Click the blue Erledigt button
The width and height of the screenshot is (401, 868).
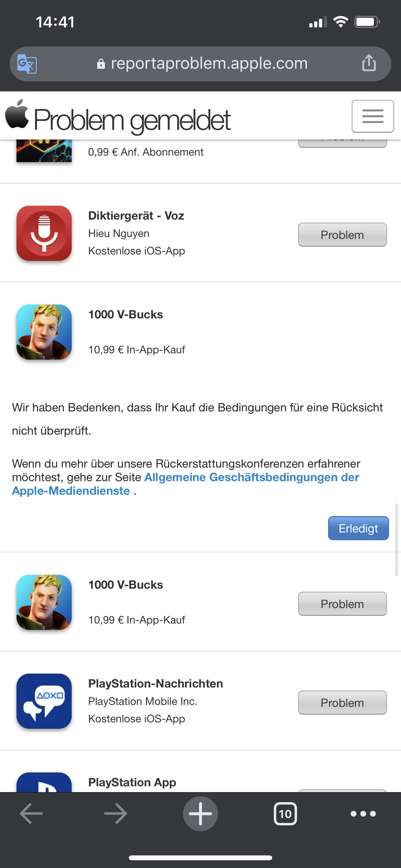point(358,528)
